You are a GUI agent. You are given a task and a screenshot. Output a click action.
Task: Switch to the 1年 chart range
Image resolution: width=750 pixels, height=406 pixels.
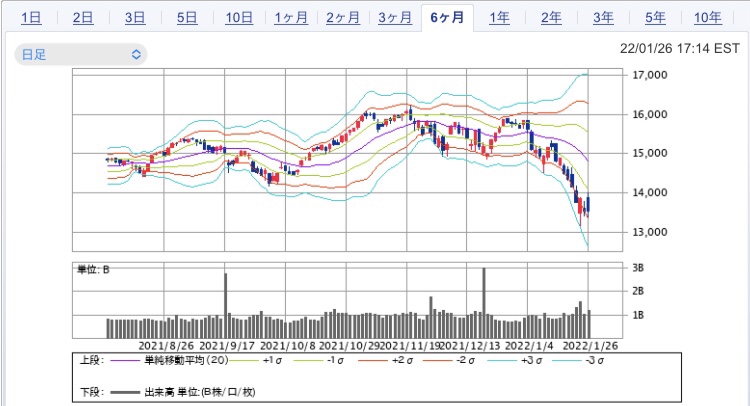pos(499,18)
